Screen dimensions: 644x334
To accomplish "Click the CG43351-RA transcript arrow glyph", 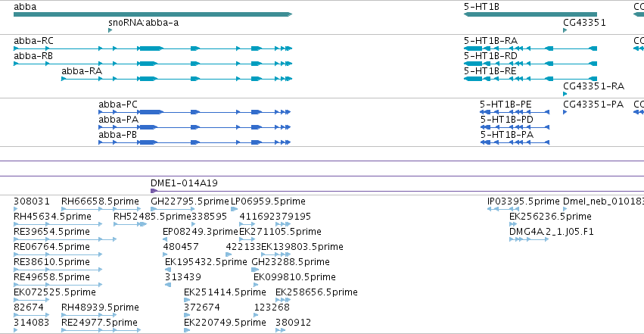I will 565,94.
